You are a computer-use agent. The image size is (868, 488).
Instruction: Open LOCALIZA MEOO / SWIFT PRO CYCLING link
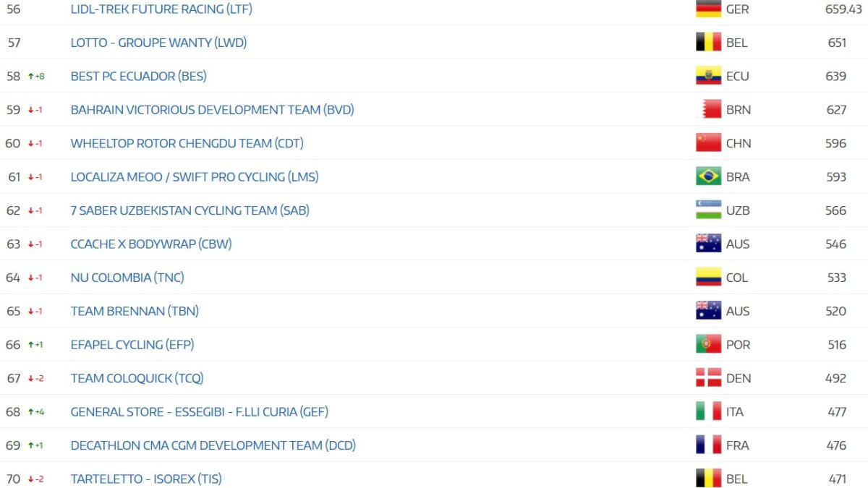click(x=195, y=176)
